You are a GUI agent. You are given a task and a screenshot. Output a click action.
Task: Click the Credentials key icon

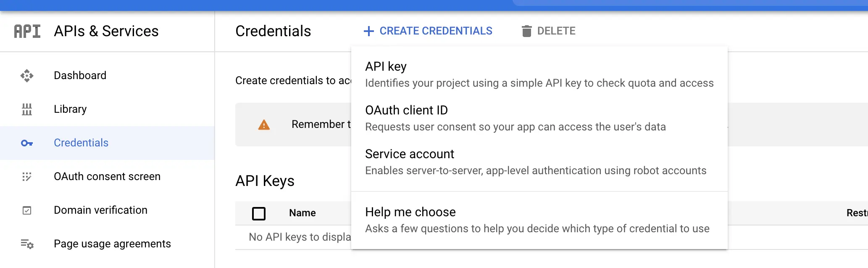coord(27,143)
